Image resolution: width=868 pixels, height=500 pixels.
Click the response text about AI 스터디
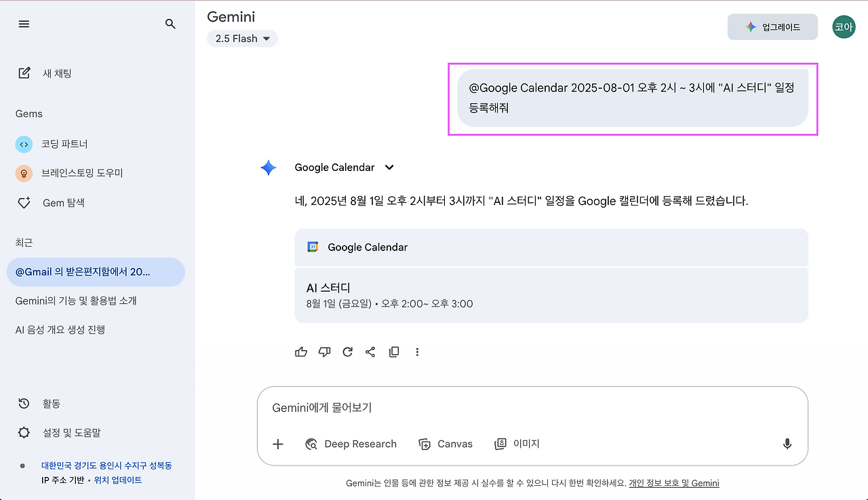pyautogui.click(x=521, y=201)
